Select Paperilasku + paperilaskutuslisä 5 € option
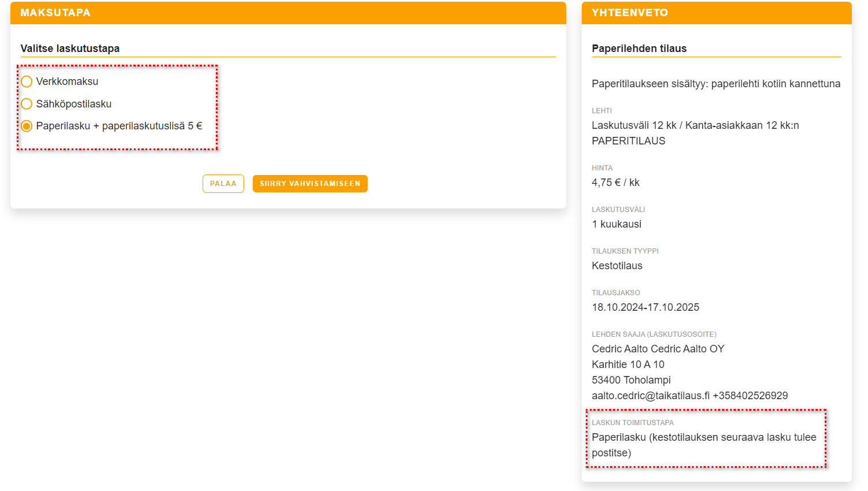This screenshot has width=868, height=491. pyautogui.click(x=27, y=126)
